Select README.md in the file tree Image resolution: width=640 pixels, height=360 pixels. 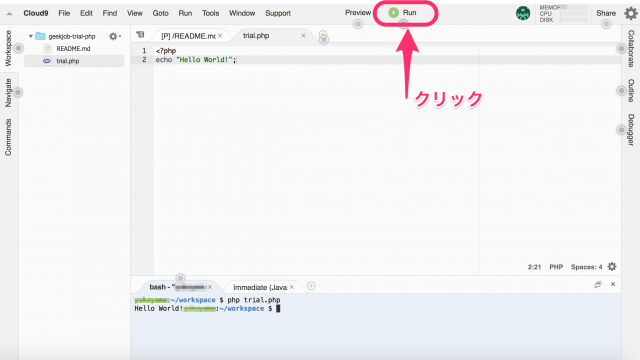(73, 49)
